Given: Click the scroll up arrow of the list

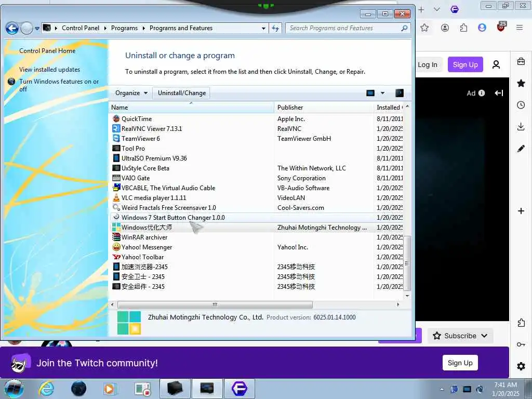Looking at the screenshot, I should coord(407,107).
